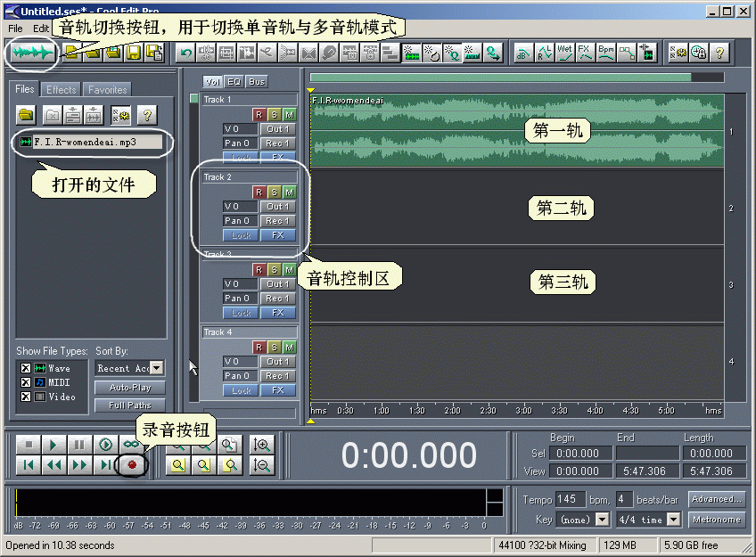Click the Play Looped infinity button
Screen dimensions: 756x557
point(130,444)
